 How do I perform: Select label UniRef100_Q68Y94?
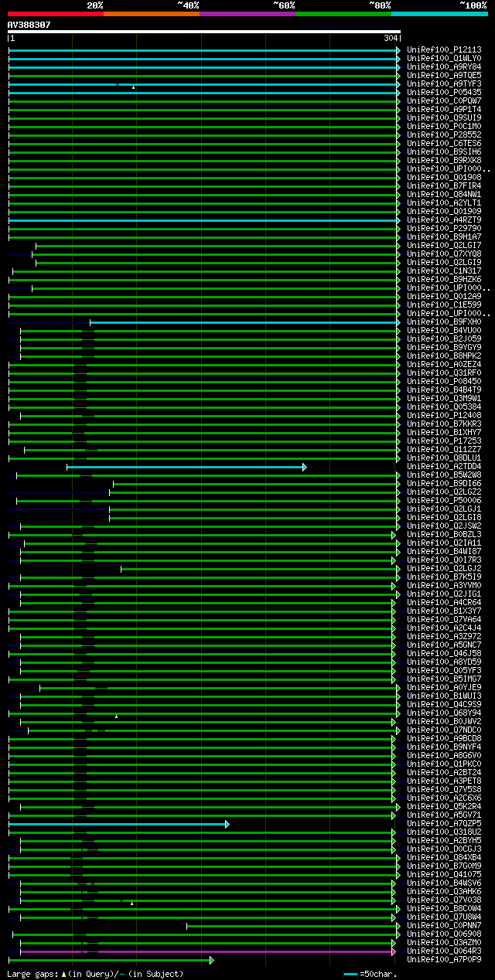444,713
